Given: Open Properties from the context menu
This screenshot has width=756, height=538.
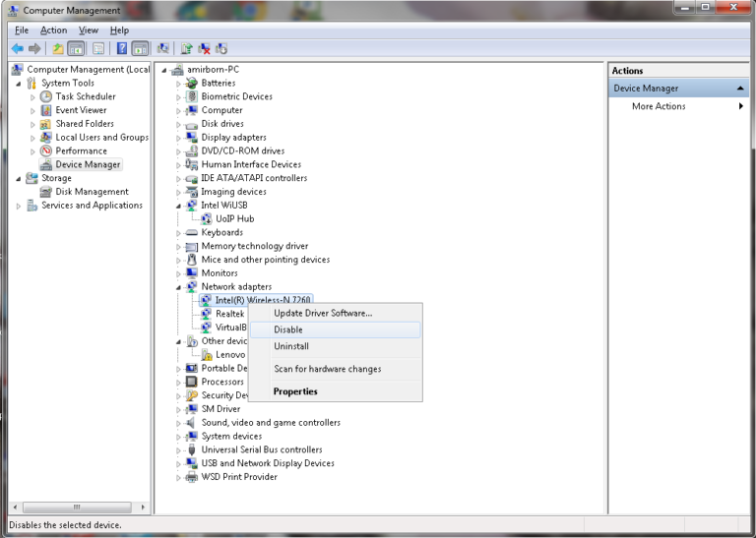Looking at the screenshot, I should point(295,391).
